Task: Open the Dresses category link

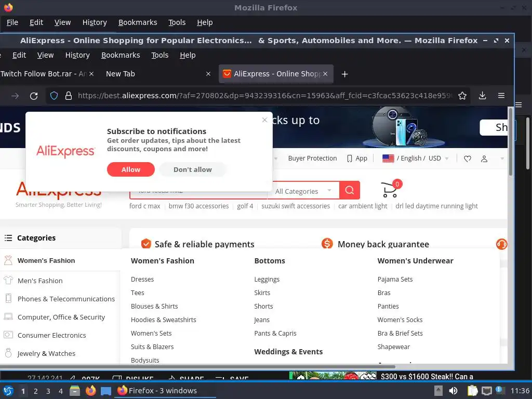Action: click(142, 279)
